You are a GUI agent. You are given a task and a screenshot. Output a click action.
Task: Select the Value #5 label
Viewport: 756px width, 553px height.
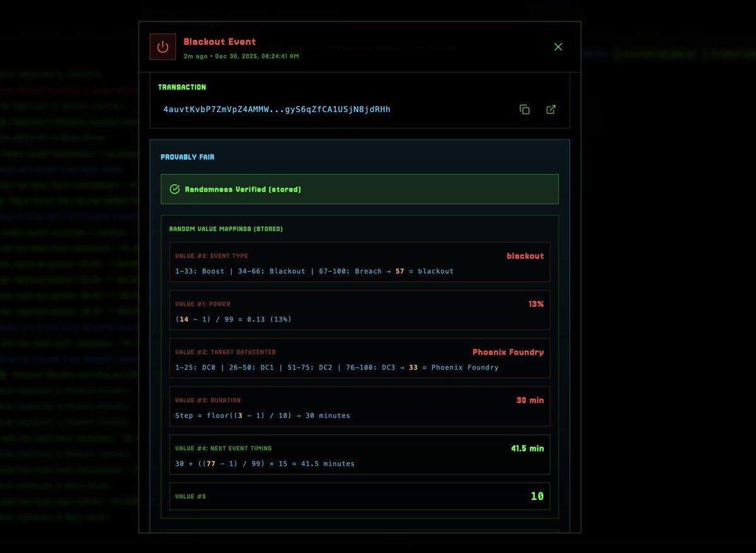(190, 496)
